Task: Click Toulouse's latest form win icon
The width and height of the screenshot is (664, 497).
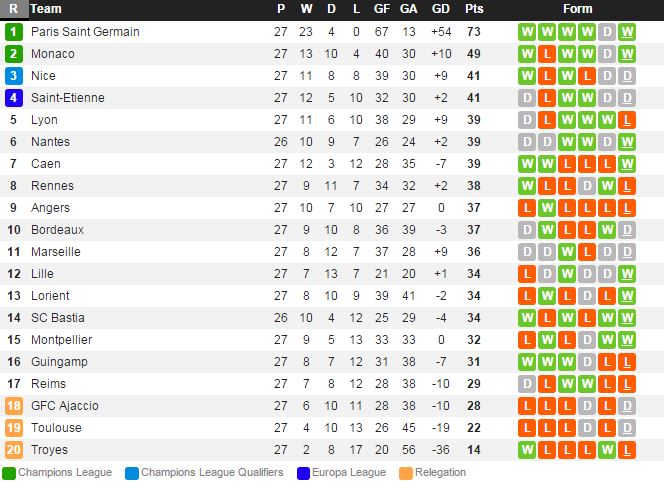Action: pyautogui.click(x=627, y=428)
